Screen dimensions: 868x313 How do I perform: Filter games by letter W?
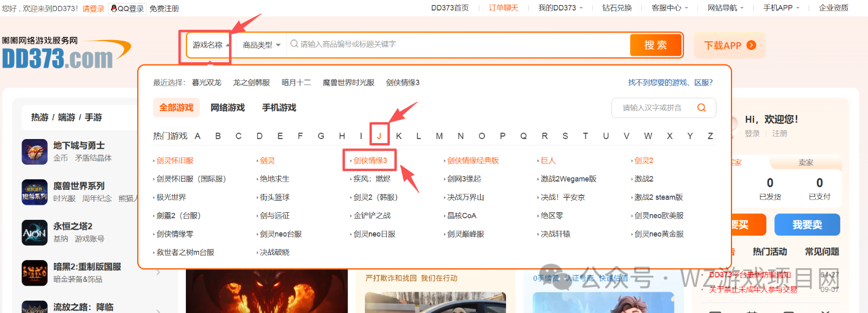[x=648, y=136]
